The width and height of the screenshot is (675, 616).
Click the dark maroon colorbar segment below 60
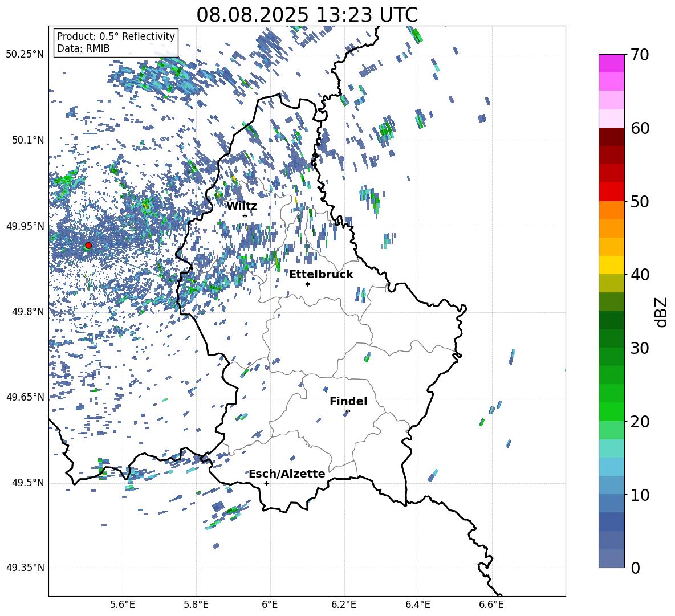[x=611, y=137]
